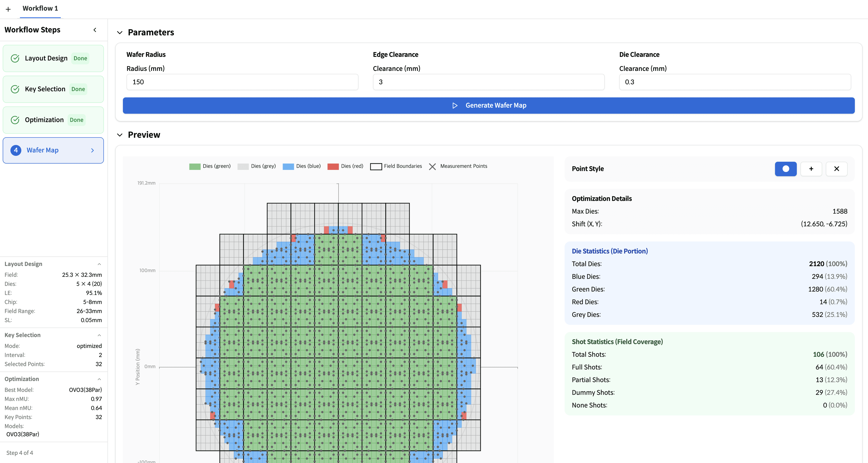This screenshot has width=868, height=463.
Task: Open the Key Selection step
Action: tap(53, 89)
